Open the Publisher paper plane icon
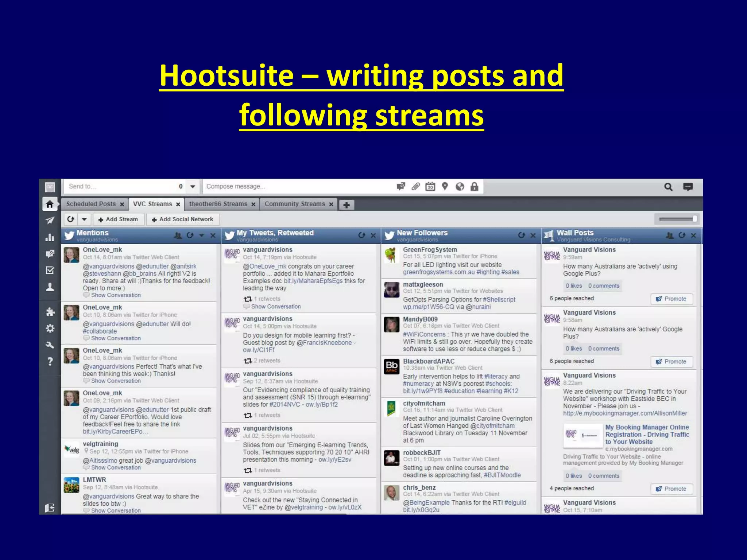 [x=50, y=220]
